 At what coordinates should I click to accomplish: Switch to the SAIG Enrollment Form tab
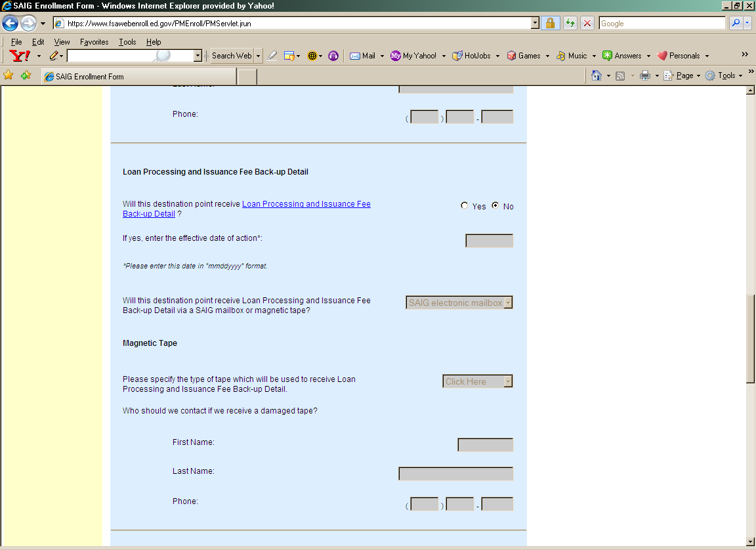[x=138, y=77]
